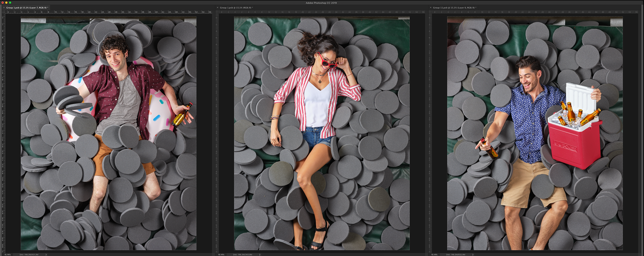
Task: Click the 'Doc: 146.3M/343.9M' status readout
Action: pyautogui.click(x=243, y=254)
